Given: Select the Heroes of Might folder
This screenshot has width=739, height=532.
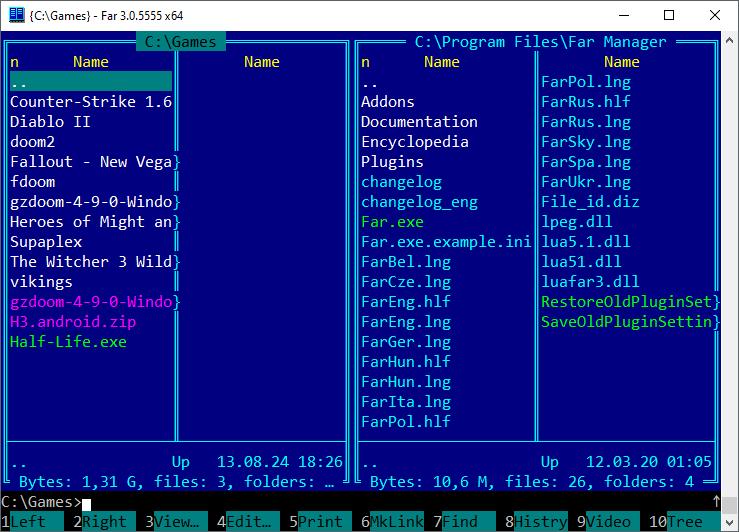Looking at the screenshot, I should (91, 221).
